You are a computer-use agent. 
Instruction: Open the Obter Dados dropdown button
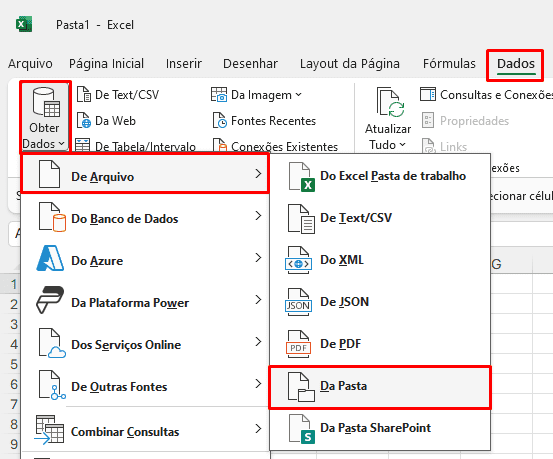click(x=44, y=117)
